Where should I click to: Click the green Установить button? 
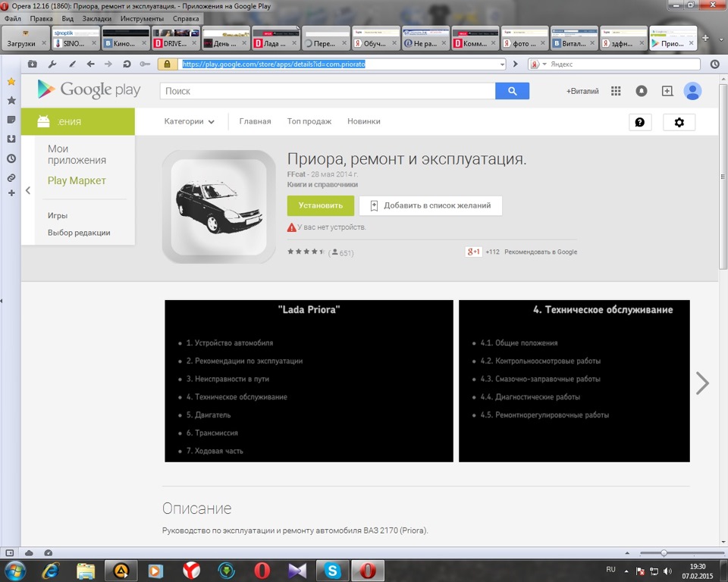tap(320, 205)
